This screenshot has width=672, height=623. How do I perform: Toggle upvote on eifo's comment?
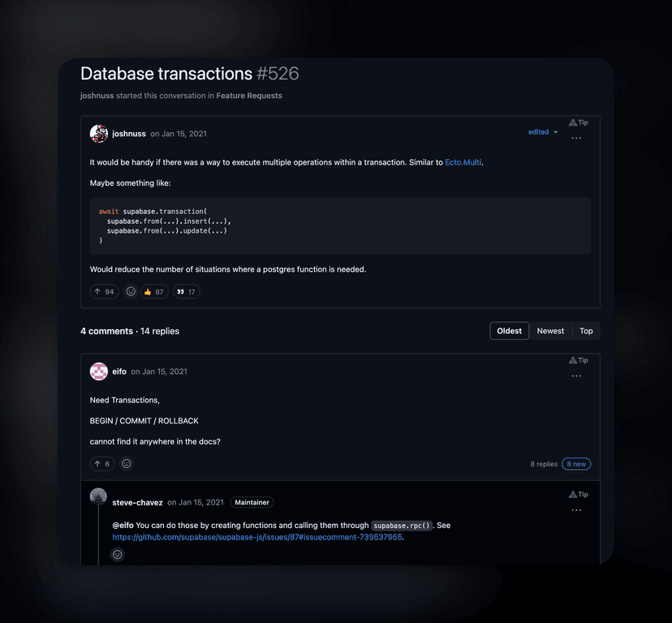(101, 463)
